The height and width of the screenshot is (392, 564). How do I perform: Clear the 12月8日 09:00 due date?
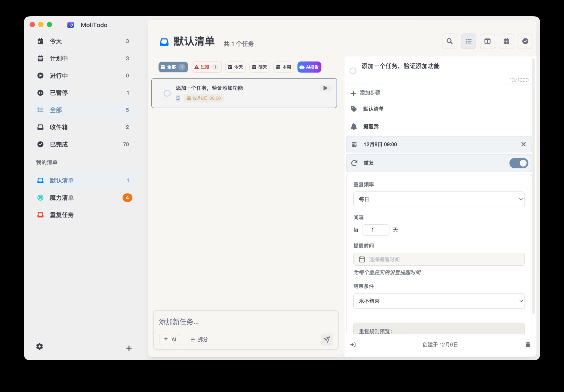[523, 144]
